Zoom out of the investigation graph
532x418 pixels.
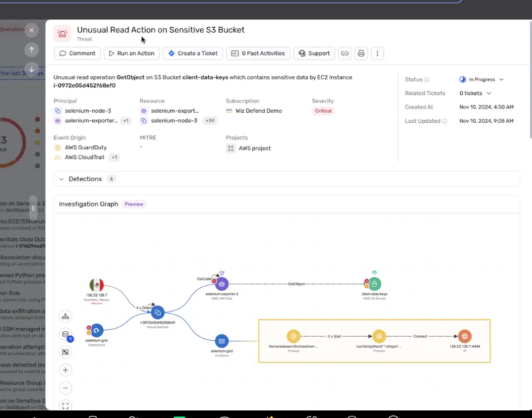65,388
